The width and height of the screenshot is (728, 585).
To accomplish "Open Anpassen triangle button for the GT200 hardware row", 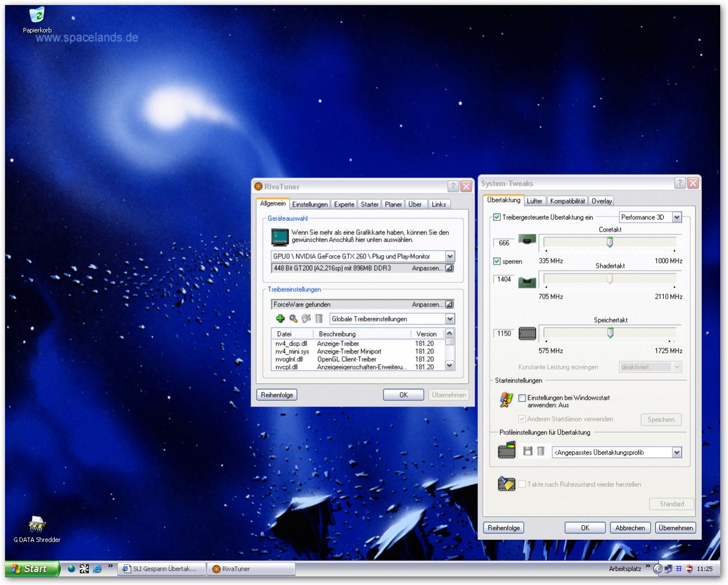I will [x=449, y=268].
